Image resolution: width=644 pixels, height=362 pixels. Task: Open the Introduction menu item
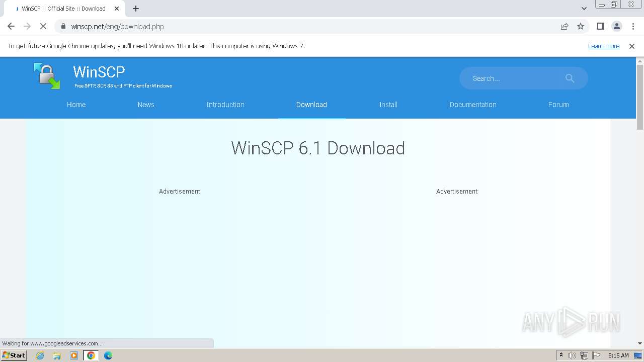(225, 105)
